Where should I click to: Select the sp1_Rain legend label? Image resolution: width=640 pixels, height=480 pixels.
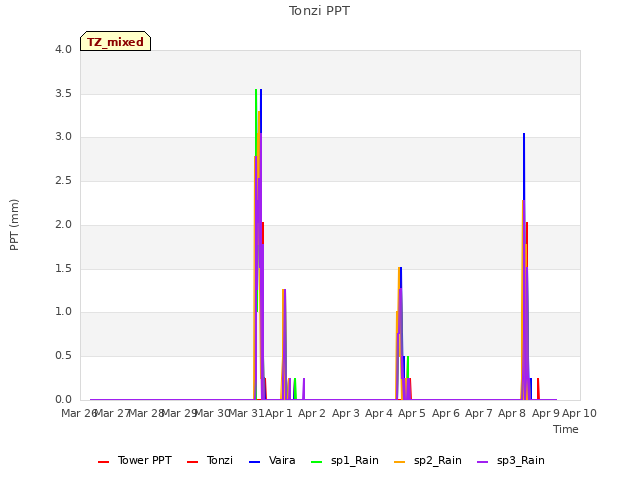(355, 460)
